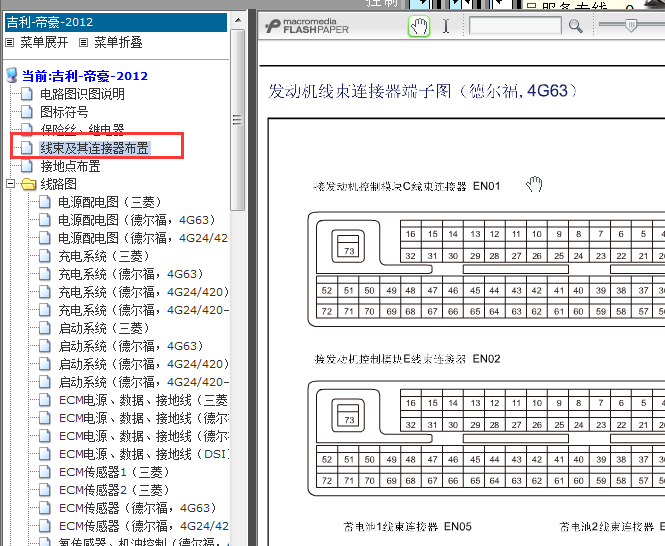The image size is (665, 546).
Task: Click the computer icon beside 当前:吉利-帝豪-2012
Action: tap(12, 76)
